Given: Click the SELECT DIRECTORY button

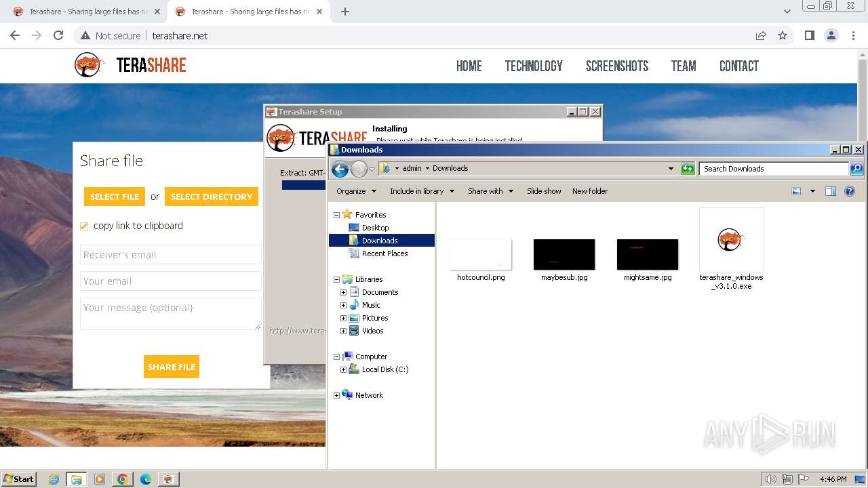Looking at the screenshot, I should [x=212, y=197].
